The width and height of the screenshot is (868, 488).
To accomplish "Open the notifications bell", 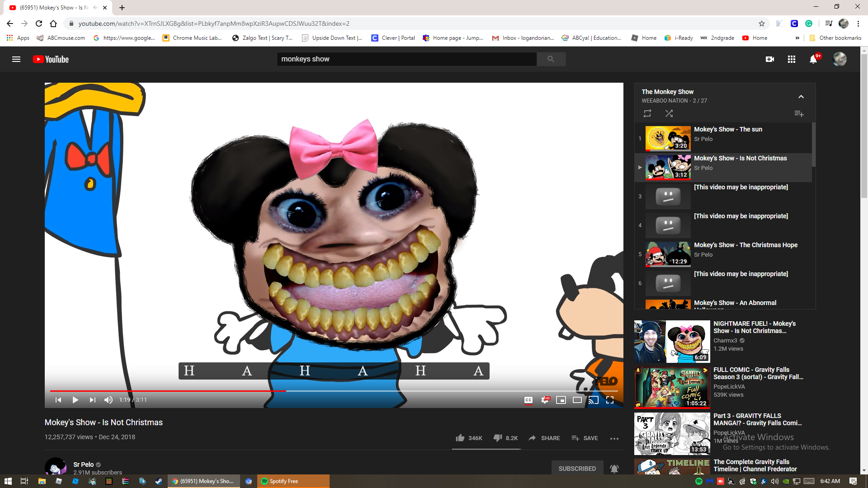I will pyautogui.click(x=813, y=59).
